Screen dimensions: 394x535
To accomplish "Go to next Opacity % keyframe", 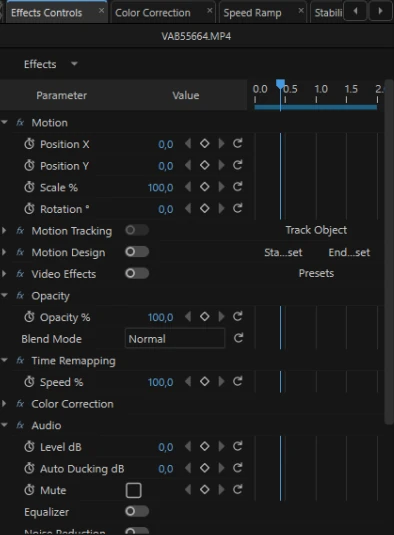I will click(221, 317).
